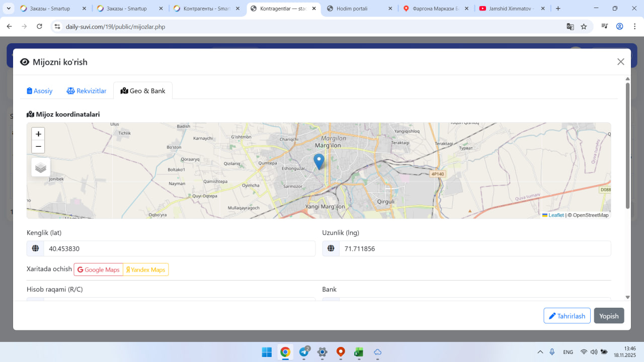Click the blue location marker on map
Screen dimensions: 644x362
click(x=319, y=161)
